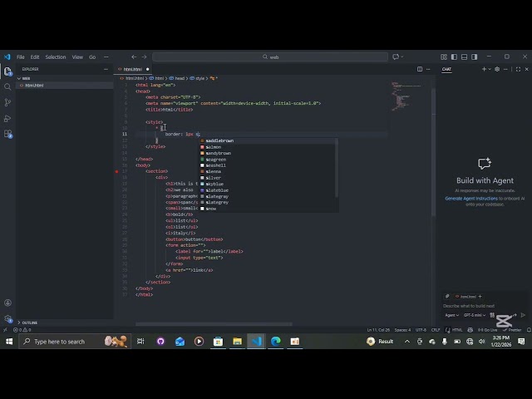Viewport: 532px width, 399px height.
Task: Switch to the html.html editor tab
Action: click(x=133, y=69)
